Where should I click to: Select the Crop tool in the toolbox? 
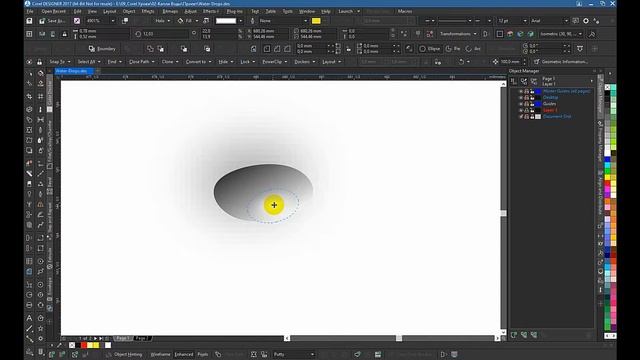click(29, 97)
